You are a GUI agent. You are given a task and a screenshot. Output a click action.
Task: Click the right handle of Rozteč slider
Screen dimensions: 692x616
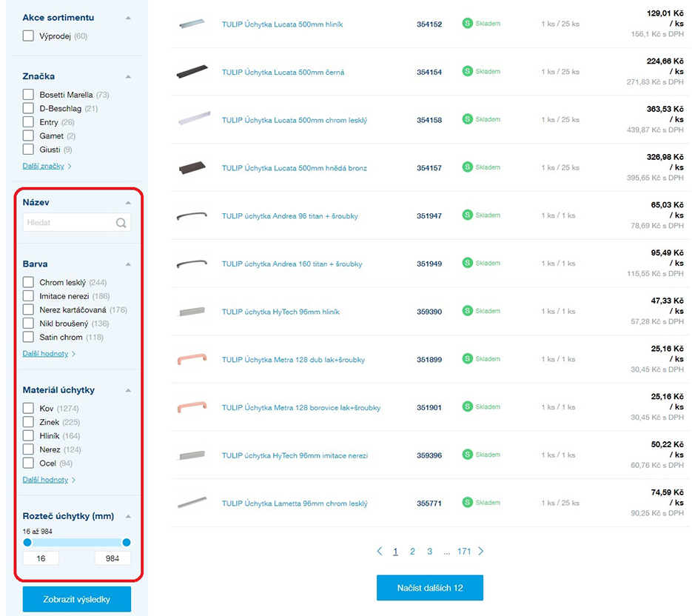click(127, 543)
